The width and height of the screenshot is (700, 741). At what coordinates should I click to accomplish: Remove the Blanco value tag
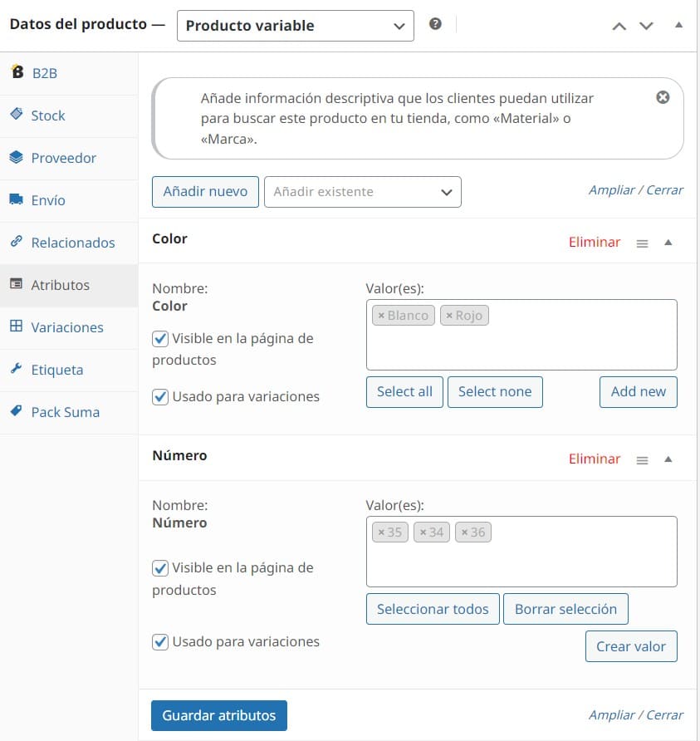point(381,315)
